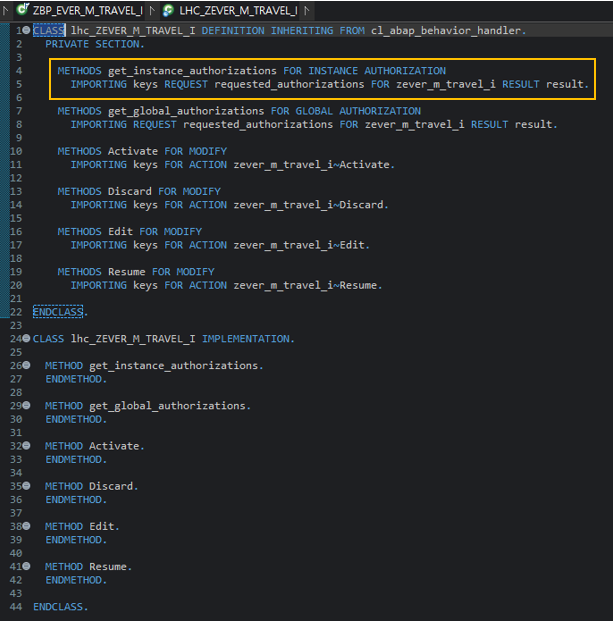Click cl_abap_behavior_handler superclass name
Screen dimensions: 613x621
445,30
